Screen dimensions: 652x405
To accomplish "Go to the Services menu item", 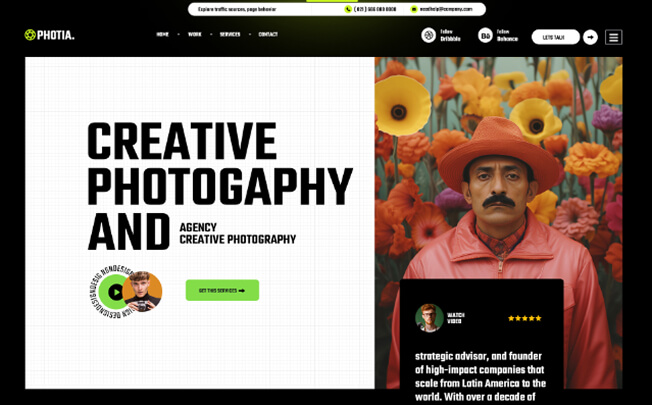I will 230,35.
